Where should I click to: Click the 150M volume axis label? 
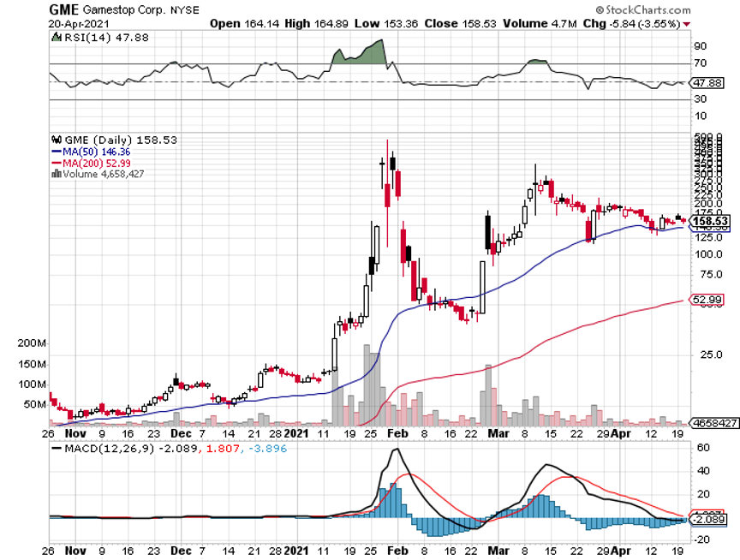32,364
